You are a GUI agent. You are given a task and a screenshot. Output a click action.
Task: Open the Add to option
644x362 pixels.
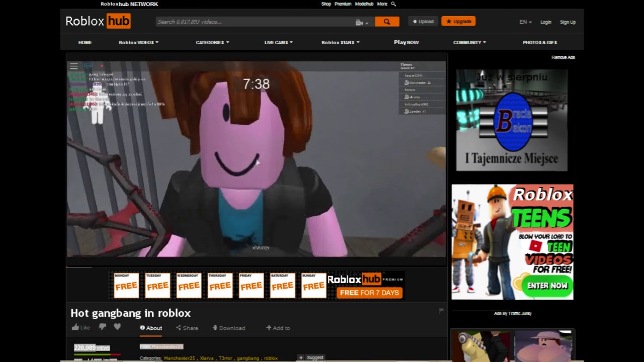click(x=278, y=328)
